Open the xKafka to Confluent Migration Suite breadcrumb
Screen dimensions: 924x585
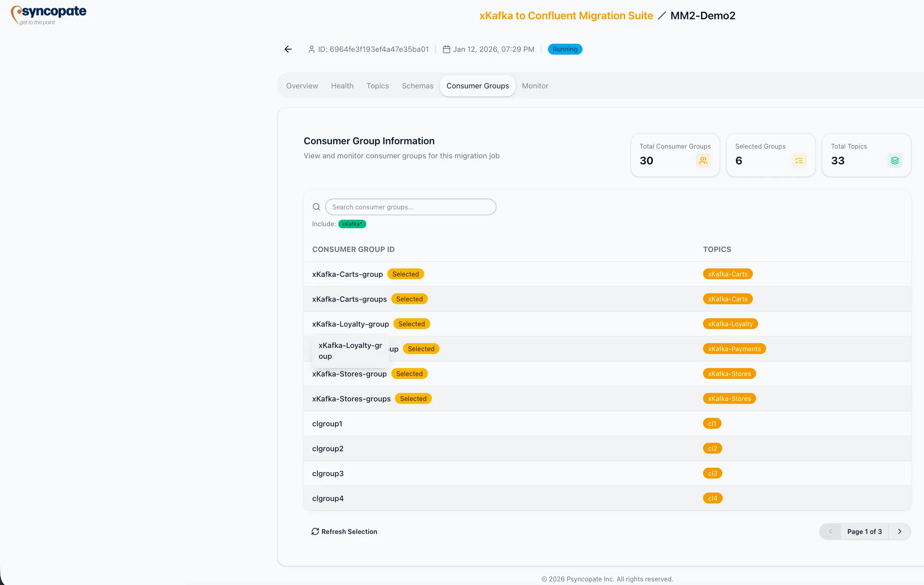click(x=566, y=15)
